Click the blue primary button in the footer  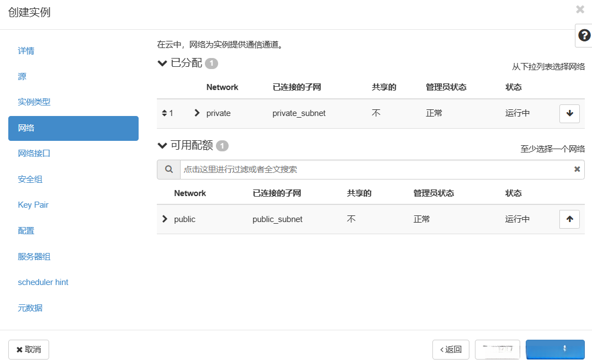pyautogui.click(x=555, y=350)
